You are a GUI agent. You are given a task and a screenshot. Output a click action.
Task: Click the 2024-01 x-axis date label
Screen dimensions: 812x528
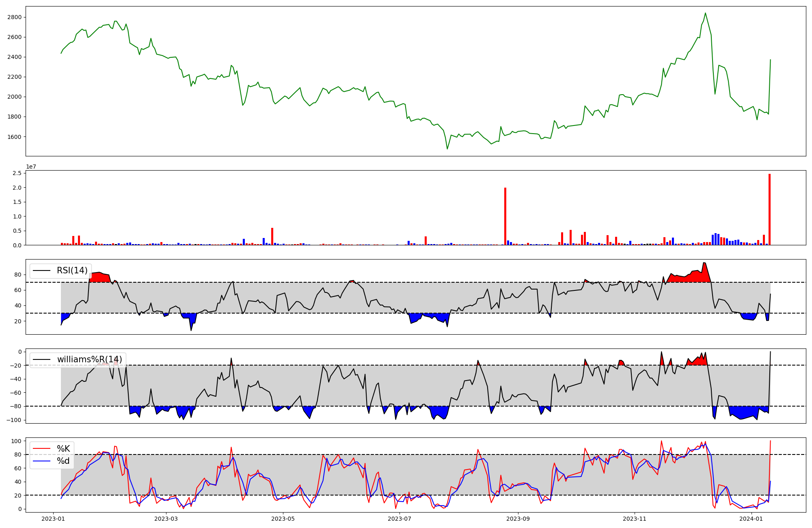pos(752,519)
